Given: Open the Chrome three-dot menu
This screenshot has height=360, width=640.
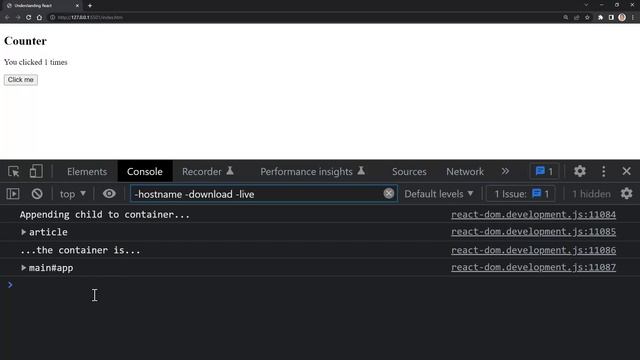Looking at the screenshot, I should (x=633, y=18).
